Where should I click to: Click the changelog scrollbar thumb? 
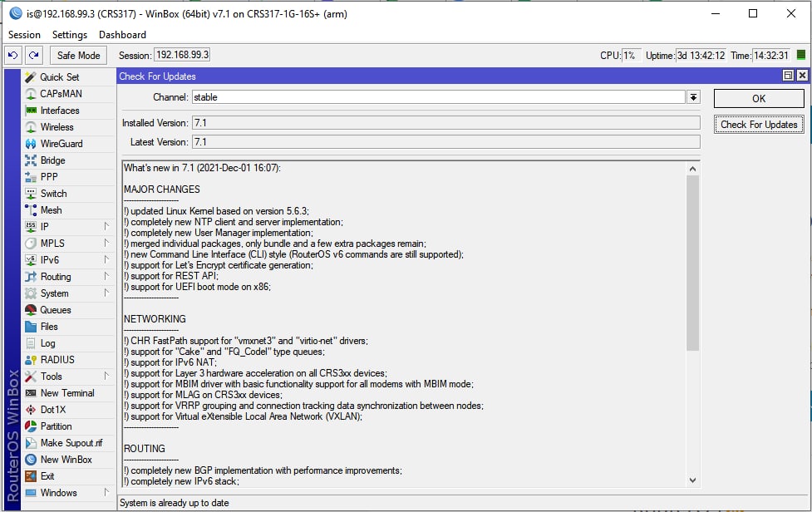(x=692, y=263)
